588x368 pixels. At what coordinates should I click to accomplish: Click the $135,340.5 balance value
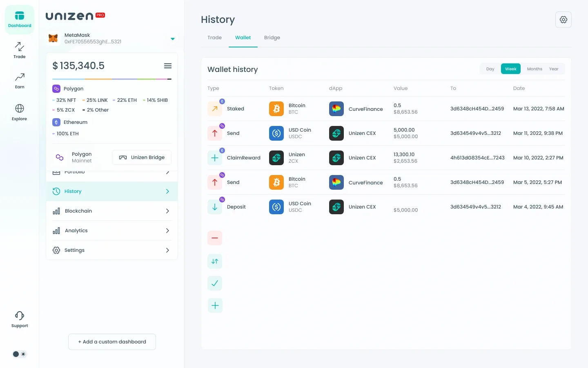pos(78,66)
